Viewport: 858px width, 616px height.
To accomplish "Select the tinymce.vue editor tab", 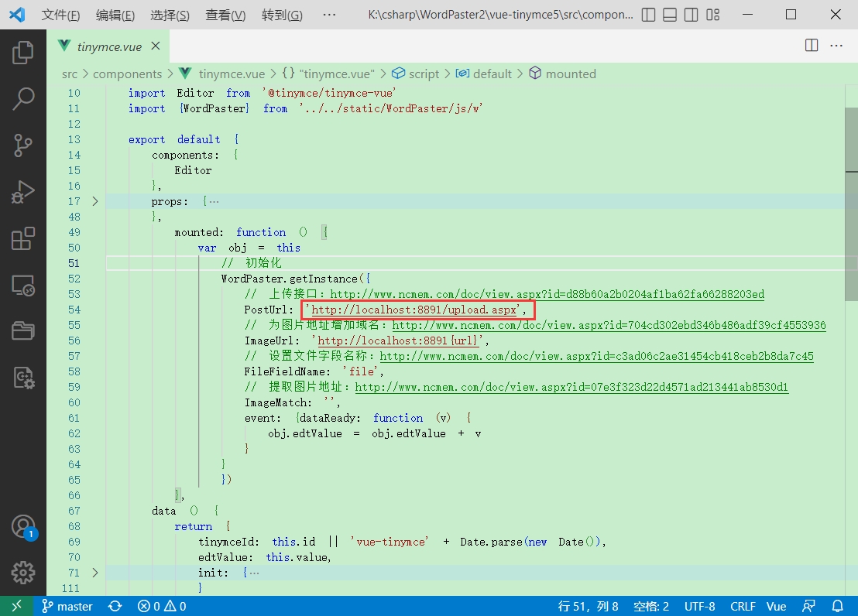I will (108, 46).
